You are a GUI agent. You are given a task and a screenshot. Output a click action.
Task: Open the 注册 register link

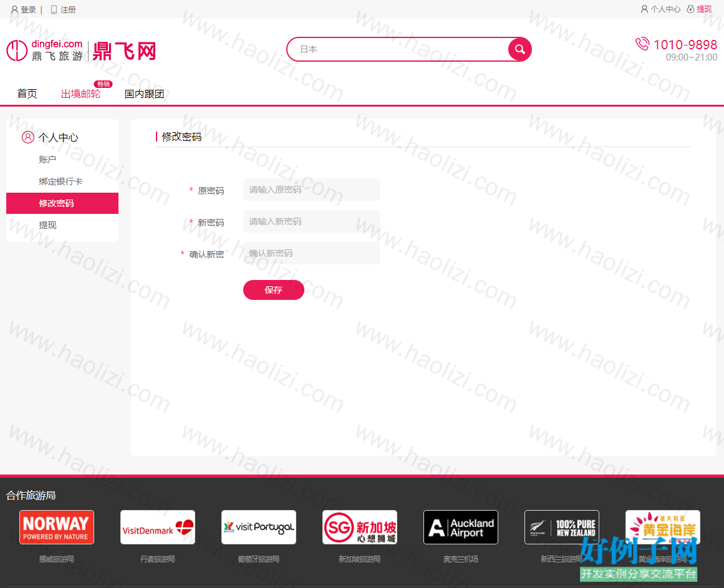[68, 10]
